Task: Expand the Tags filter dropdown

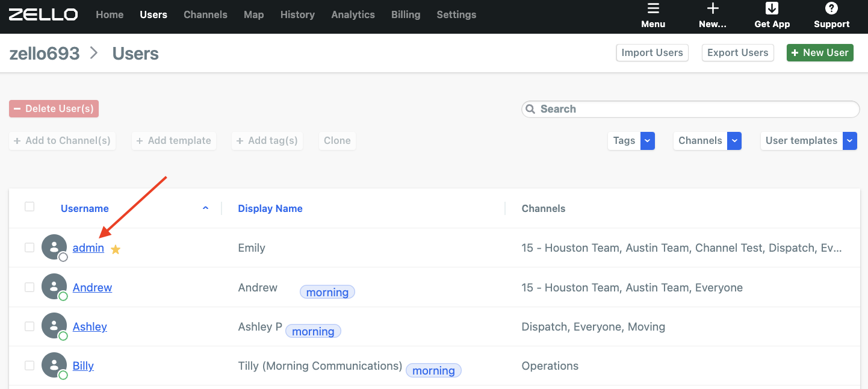Action: [647, 140]
